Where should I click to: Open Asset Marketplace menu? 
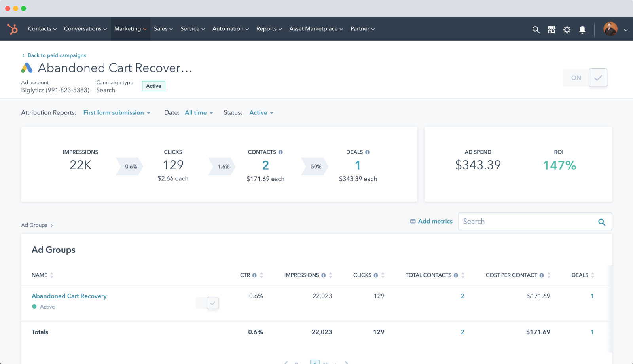316,29
